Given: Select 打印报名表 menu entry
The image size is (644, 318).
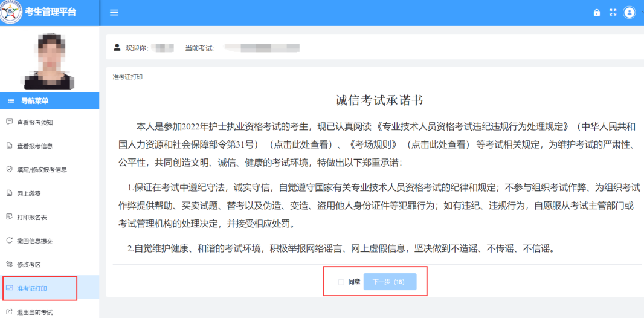Looking at the screenshot, I should [x=31, y=217].
